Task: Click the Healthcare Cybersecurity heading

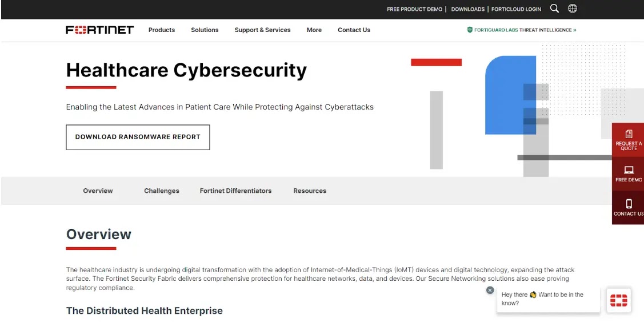Action: [x=186, y=70]
